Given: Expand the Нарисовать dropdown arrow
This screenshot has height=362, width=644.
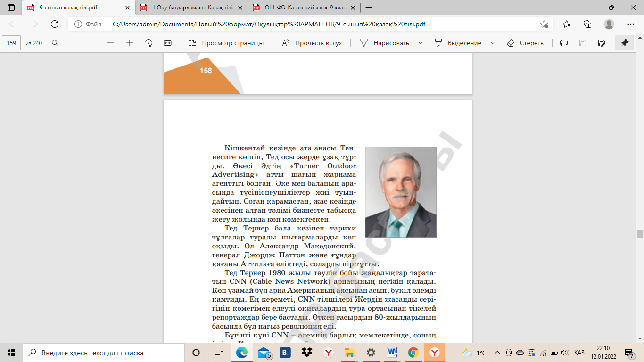Looking at the screenshot, I should click(x=420, y=43).
